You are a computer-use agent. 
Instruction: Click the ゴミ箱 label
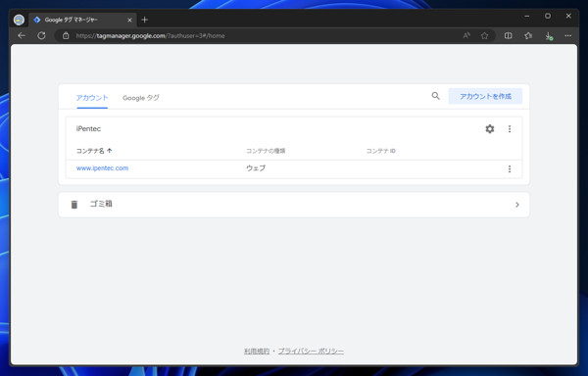[x=101, y=204]
